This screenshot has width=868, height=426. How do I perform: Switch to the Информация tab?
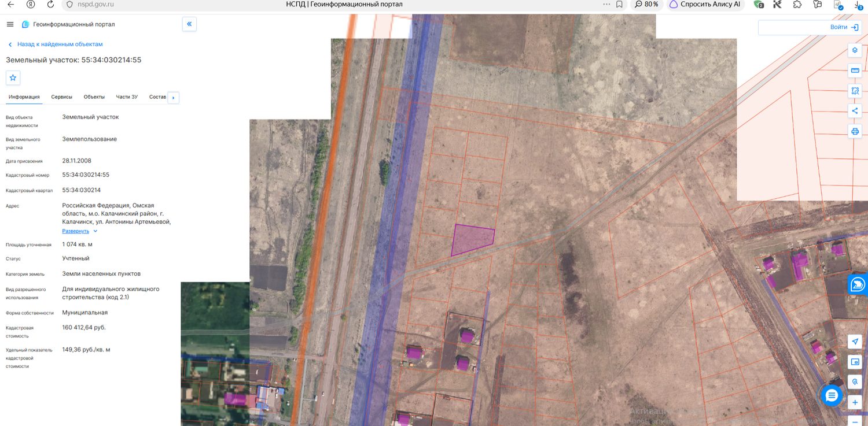pyautogui.click(x=24, y=97)
